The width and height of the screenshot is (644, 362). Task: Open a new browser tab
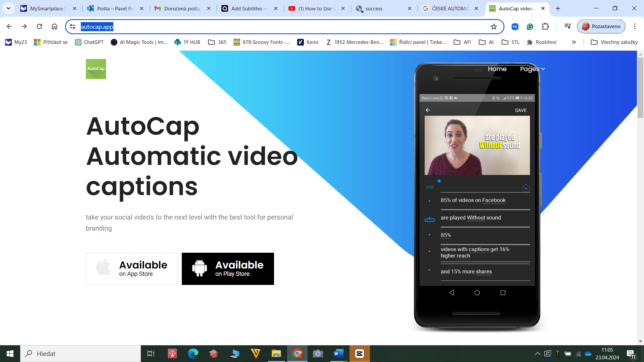coord(558,8)
